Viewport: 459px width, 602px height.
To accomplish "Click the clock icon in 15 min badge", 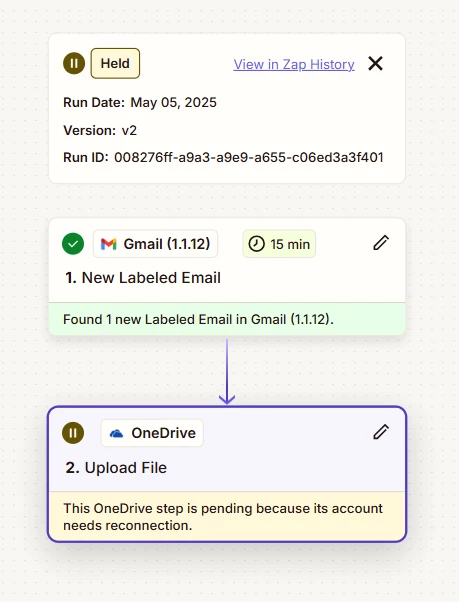I will click(x=256, y=244).
